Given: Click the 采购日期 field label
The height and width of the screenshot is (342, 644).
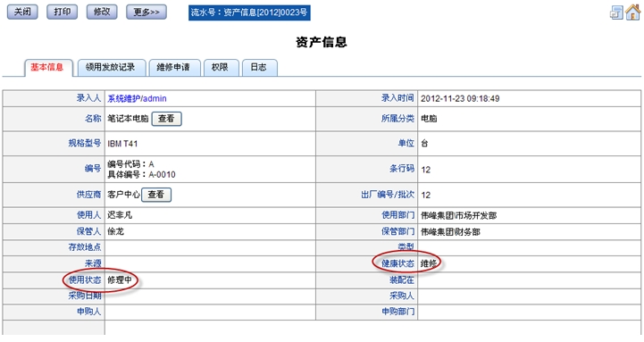Looking at the screenshot, I should click(85, 296).
